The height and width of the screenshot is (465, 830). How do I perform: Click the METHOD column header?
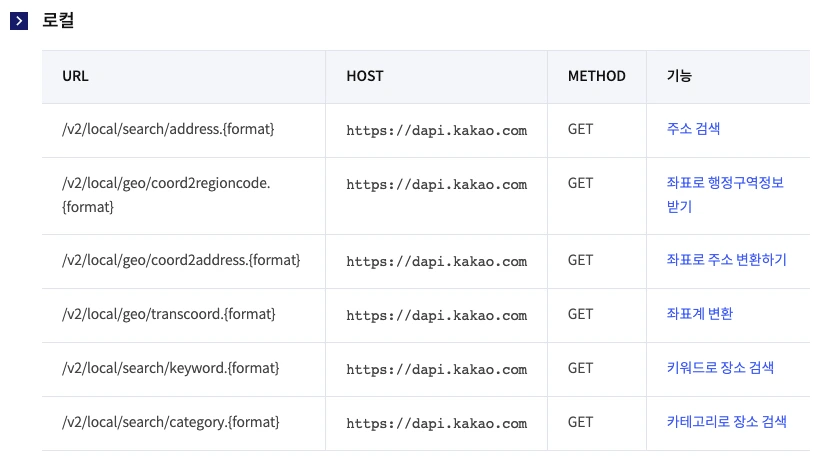[x=596, y=76]
